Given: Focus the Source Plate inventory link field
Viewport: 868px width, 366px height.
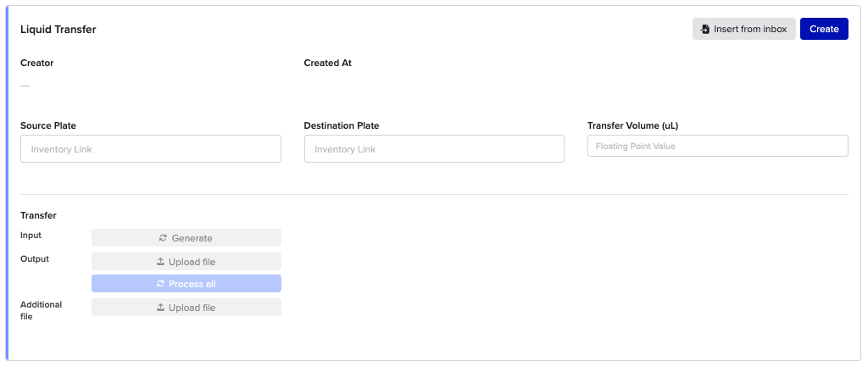Looking at the screenshot, I should click(150, 149).
